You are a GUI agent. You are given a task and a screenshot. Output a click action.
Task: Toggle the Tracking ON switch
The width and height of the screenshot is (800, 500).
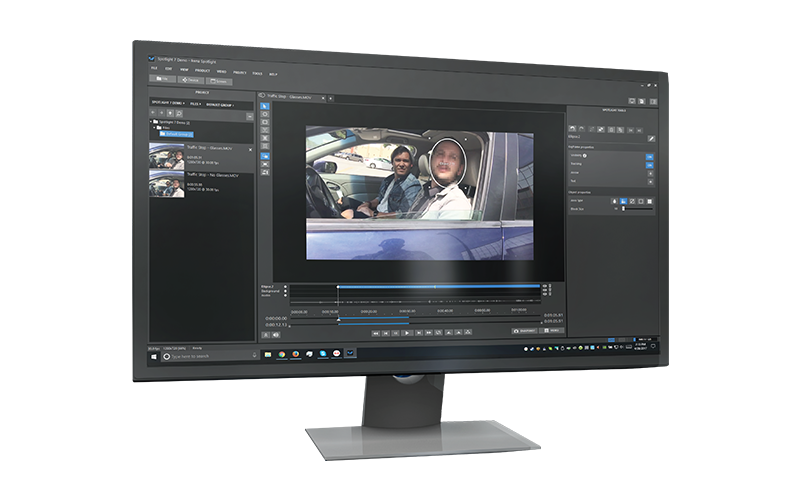point(649,165)
